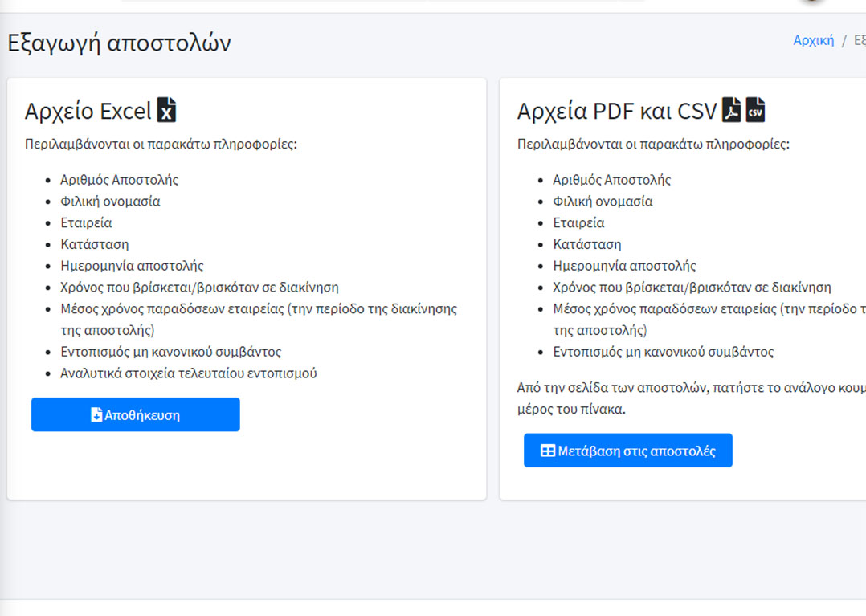The image size is (866, 616).
Task: Select Φιλική ονομασία in the PDF card list
Action: pyautogui.click(x=603, y=202)
